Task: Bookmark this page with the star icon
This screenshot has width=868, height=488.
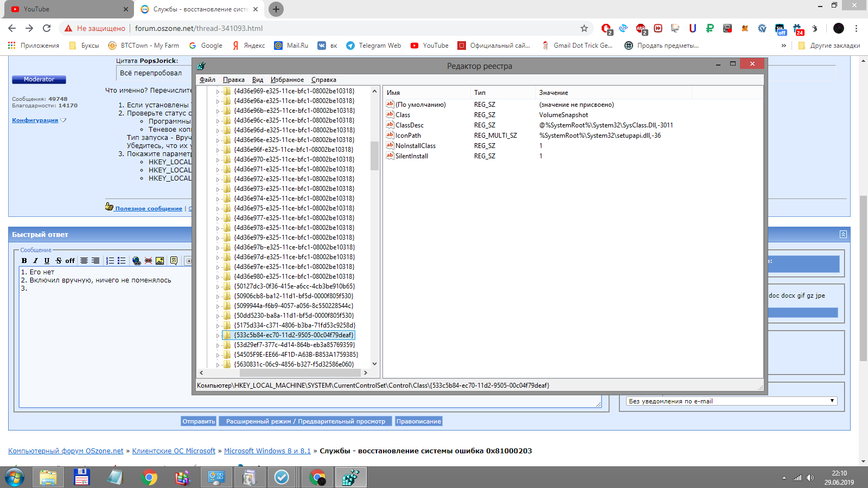Action: tap(584, 28)
